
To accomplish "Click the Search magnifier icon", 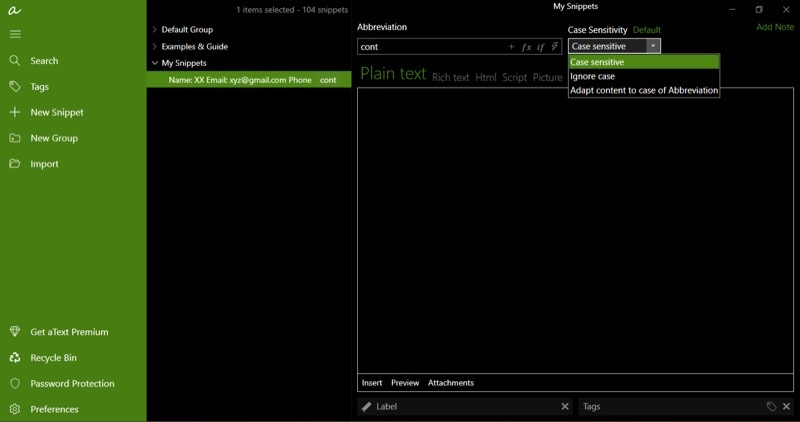I will click(15, 61).
